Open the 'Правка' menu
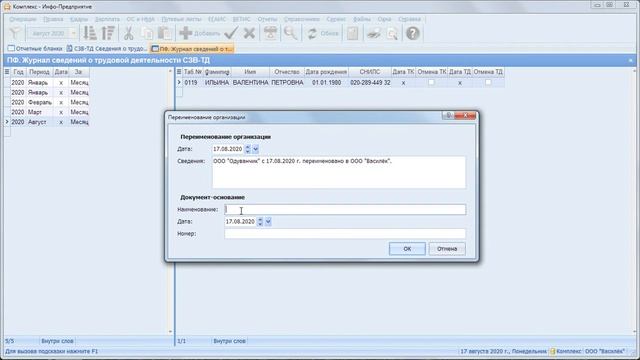The height and width of the screenshot is (360, 640). [x=53, y=19]
